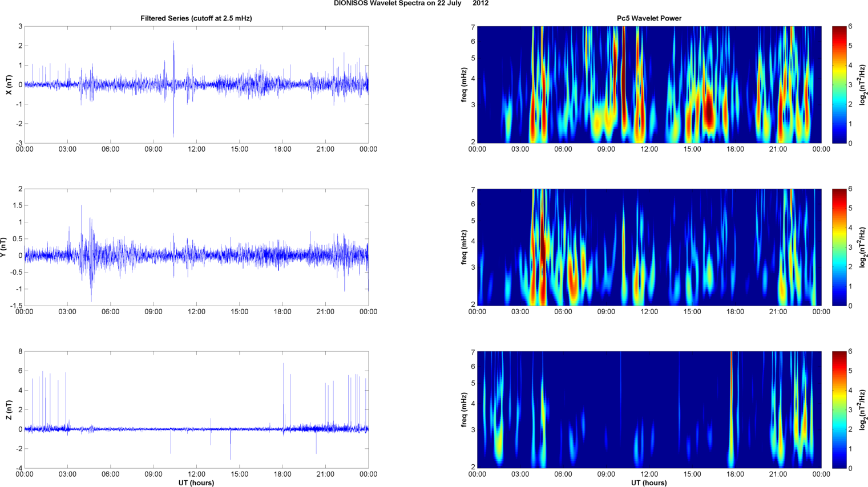Click the 'Z (nT)' axis label
The height and width of the screenshot is (487, 868).
(9, 409)
